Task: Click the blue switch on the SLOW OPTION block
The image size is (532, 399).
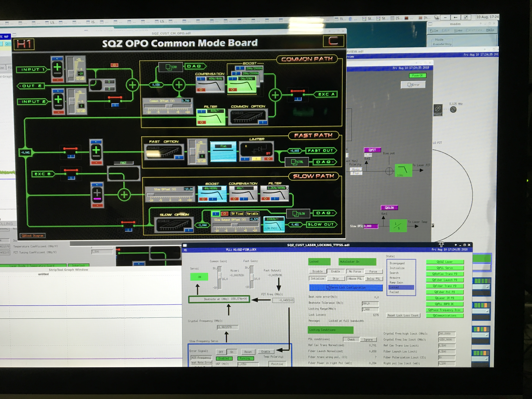Action: coord(189,230)
